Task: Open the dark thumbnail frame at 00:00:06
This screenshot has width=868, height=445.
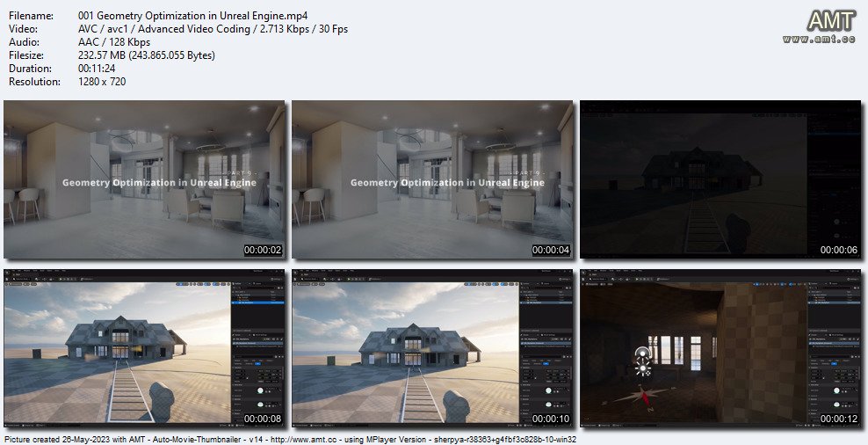Action: [720, 179]
